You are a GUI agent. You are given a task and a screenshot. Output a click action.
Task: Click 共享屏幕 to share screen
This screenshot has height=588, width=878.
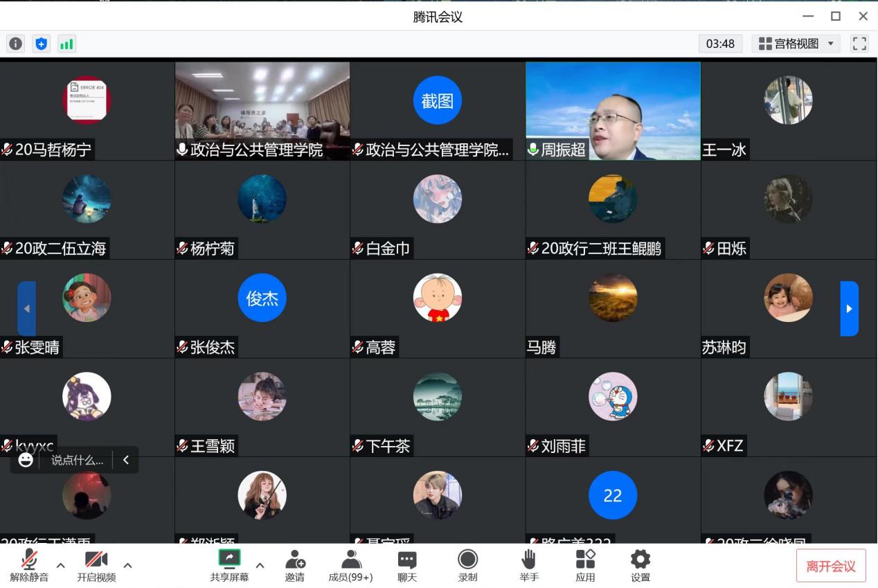229,565
